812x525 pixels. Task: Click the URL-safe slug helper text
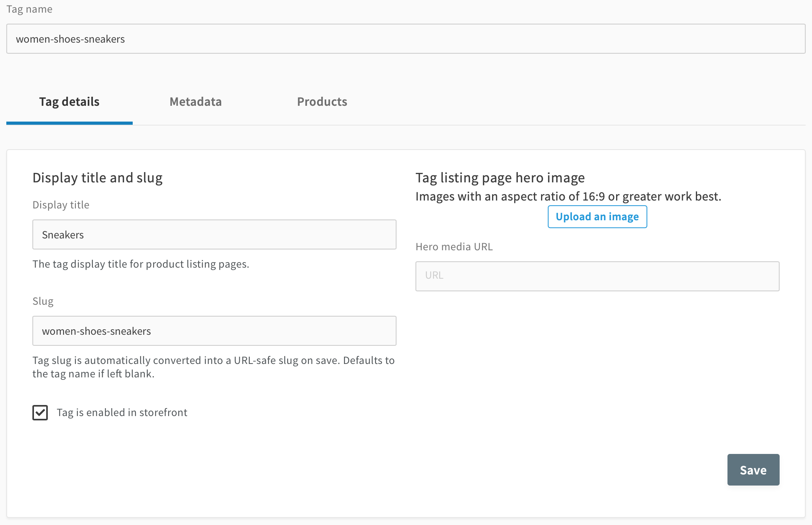point(213,367)
